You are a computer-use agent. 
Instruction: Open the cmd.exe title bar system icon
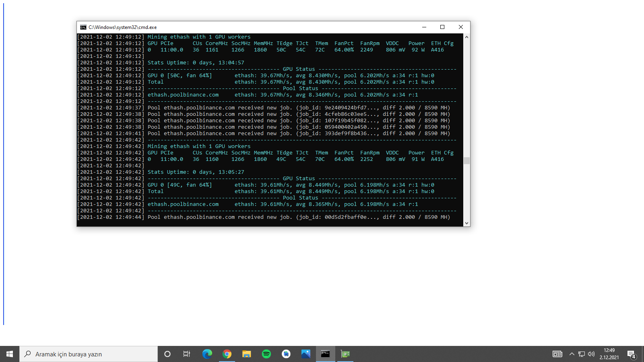pyautogui.click(x=83, y=27)
